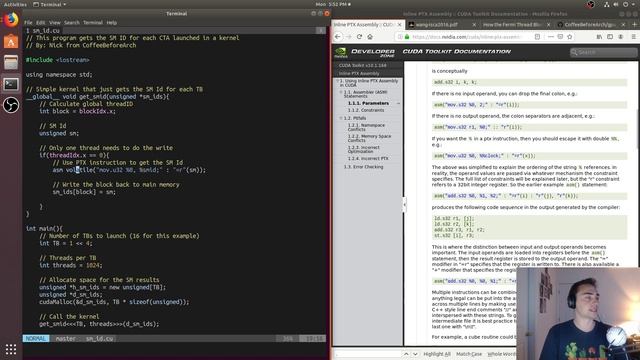Image resolution: width=640 pixels, height=360 pixels.
Task: Click Firefox Forward arrow button
Action: pyautogui.click(x=348, y=37)
